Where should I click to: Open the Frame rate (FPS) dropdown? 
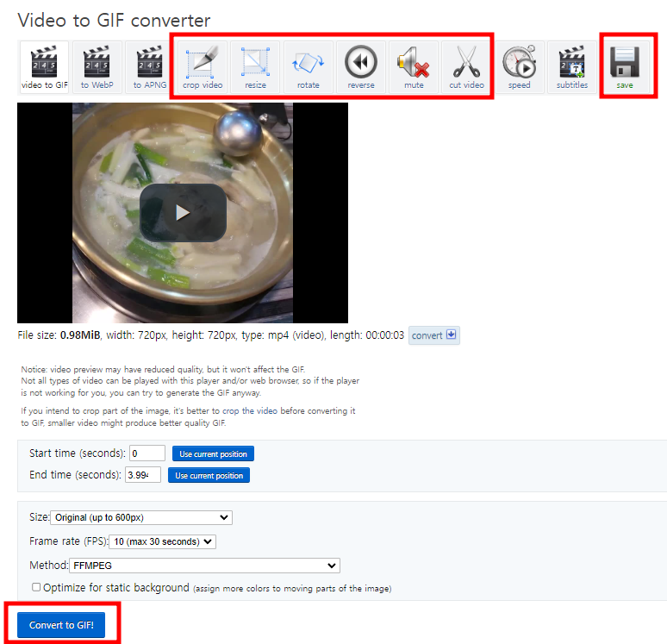click(163, 541)
